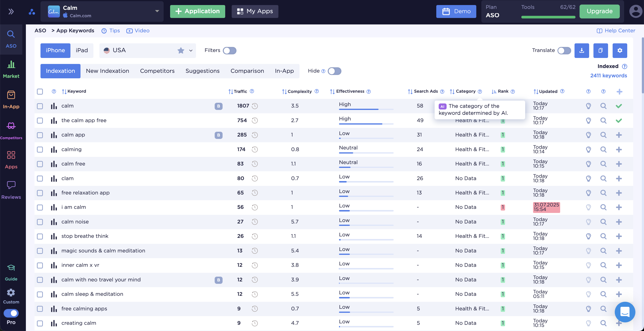Viewport: 644px width, 331px height.
Task: Sort by Keyword column
Action: pyautogui.click(x=74, y=91)
